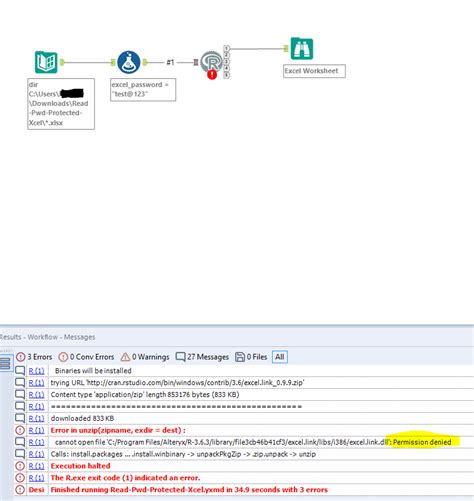Image resolution: width=474 pixels, height=501 pixels.
Task: Click message icon on 'Permission denied' row
Action: (x=20, y=442)
